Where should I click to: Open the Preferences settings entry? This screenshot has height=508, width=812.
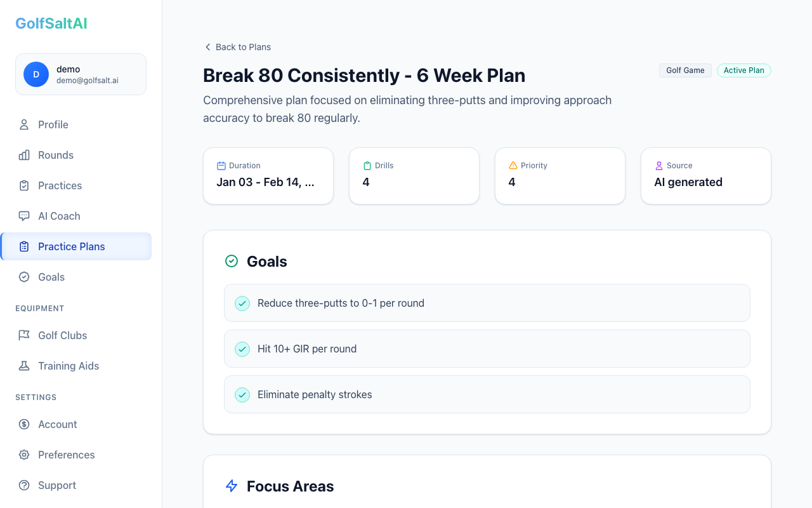65,455
